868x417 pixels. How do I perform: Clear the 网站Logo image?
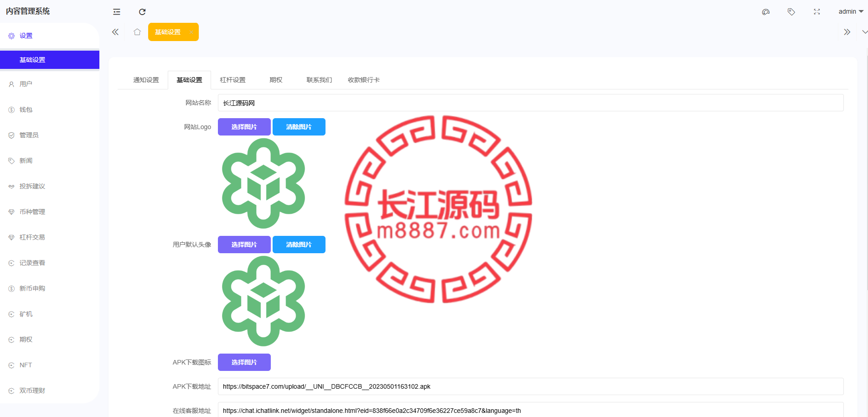point(299,127)
